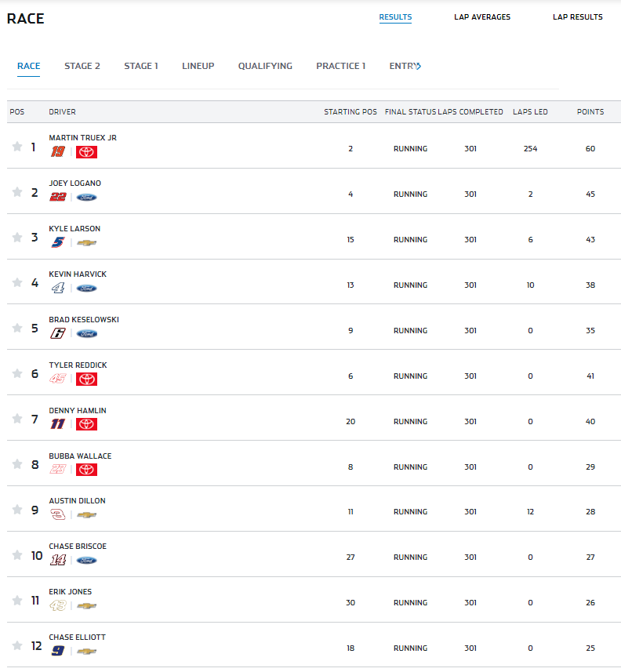The height and width of the screenshot is (672, 621).
Task: Mark Austin Dillon as favorite star
Action: pos(17,509)
